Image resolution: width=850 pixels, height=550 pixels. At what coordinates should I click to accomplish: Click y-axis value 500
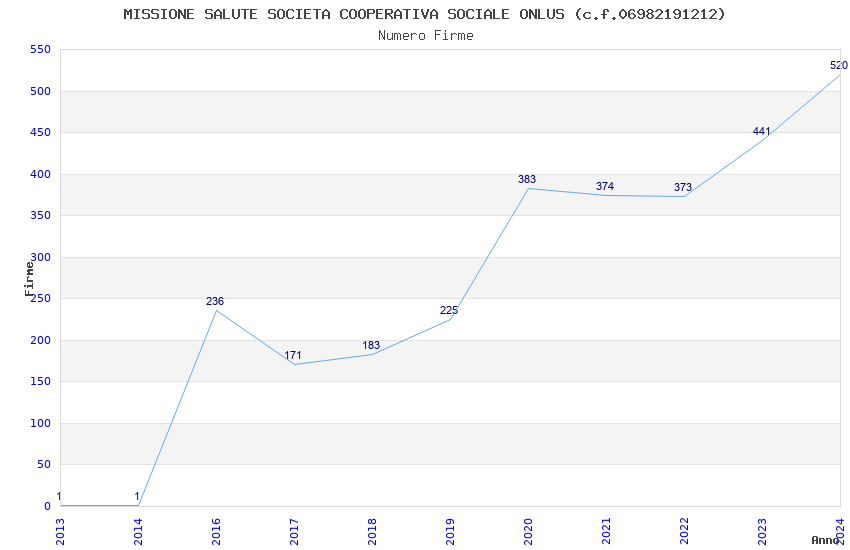pyautogui.click(x=40, y=91)
